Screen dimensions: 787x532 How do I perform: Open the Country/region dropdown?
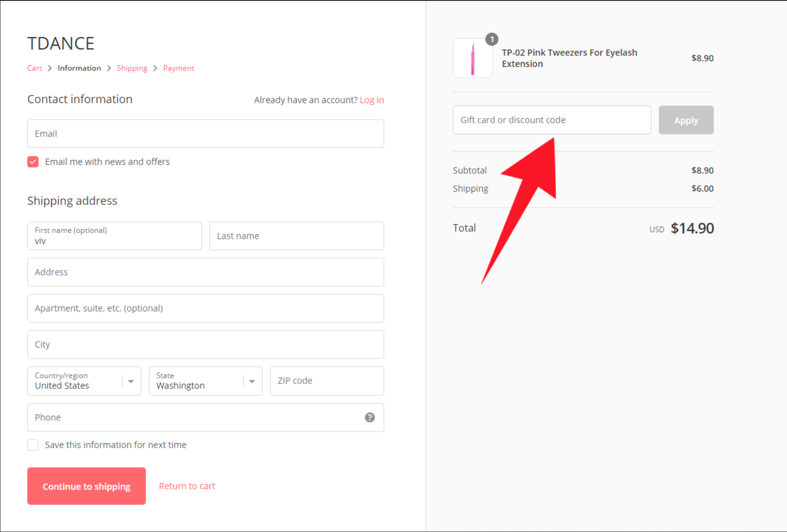84,381
